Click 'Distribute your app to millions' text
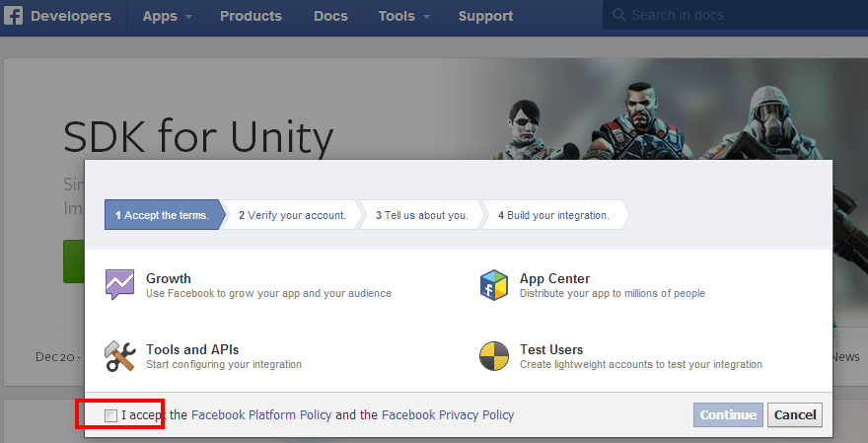The width and height of the screenshot is (868, 443). (x=613, y=293)
